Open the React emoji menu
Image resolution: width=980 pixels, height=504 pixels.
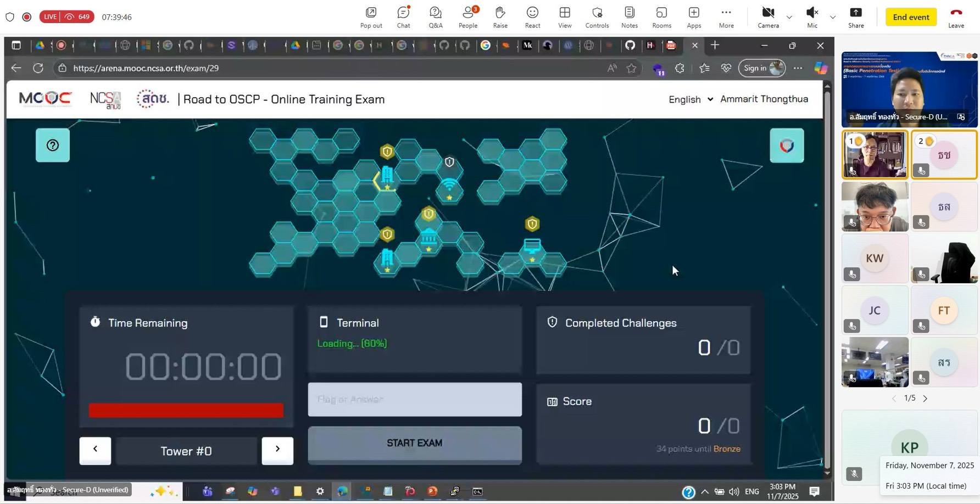(x=532, y=17)
